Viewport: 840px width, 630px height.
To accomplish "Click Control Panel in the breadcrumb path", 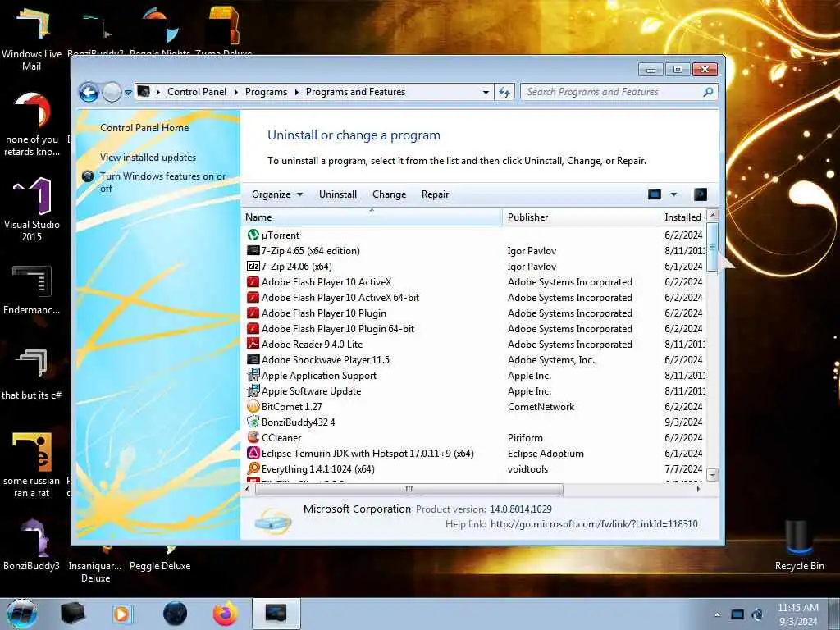I will pyautogui.click(x=197, y=92).
